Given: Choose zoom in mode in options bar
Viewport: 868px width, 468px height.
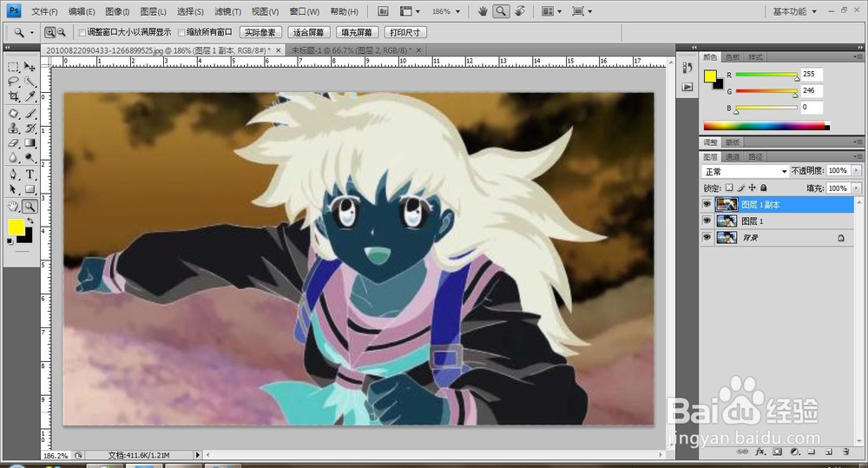Looking at the screenshot, I should click(49, 33).
